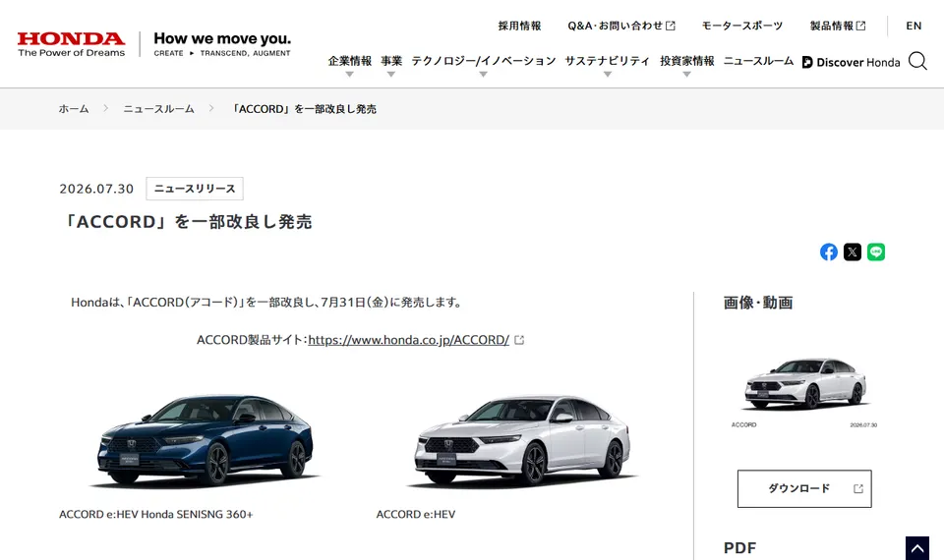
Task: Click Discover Honda logo link
Action: coord(851,62)
